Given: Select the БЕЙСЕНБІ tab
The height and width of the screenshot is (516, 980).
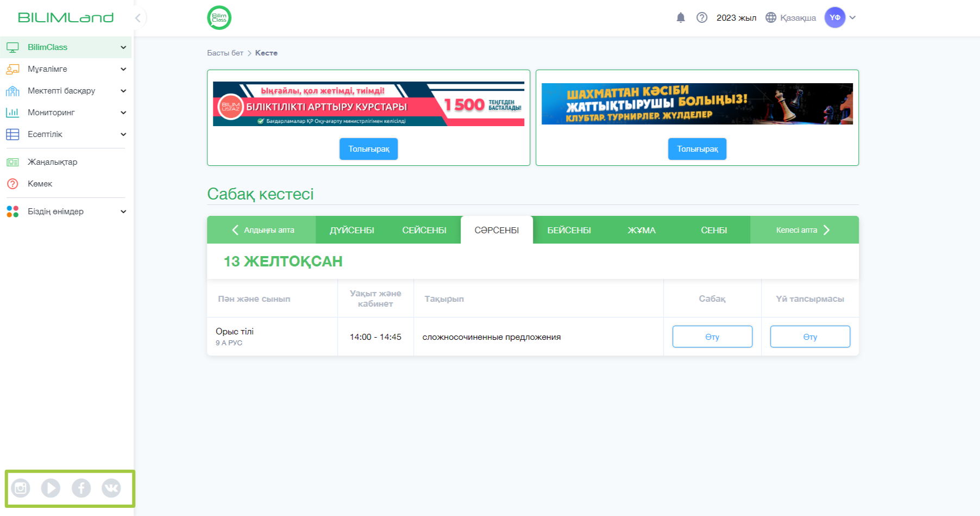Looking at the screenshot, I should pos(569,230).
